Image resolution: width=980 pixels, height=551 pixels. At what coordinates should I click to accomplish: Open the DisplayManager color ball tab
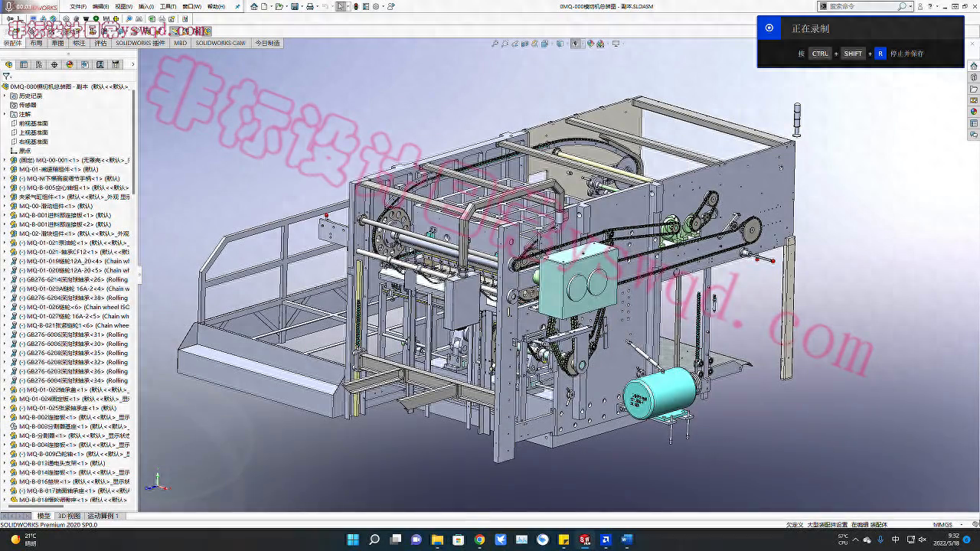(x=70, y=64)
